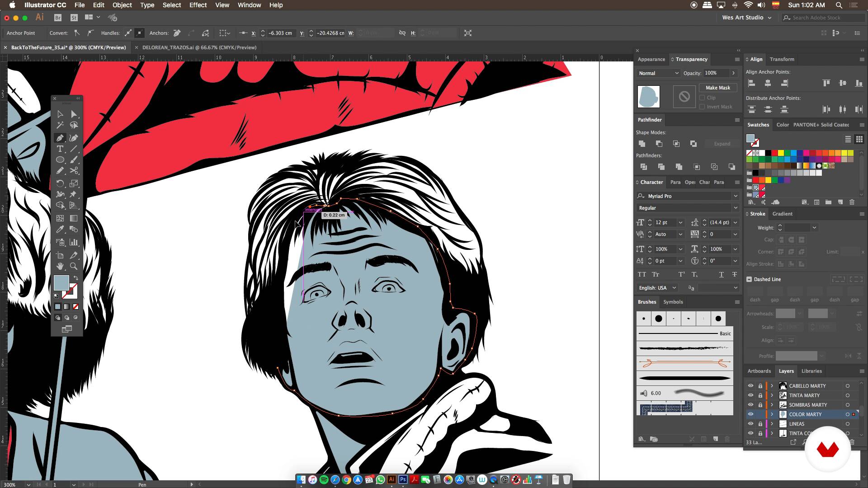Click the Opacity 100% input field
868x488 pixels.
pyautogui.click(x=716, y=73)
